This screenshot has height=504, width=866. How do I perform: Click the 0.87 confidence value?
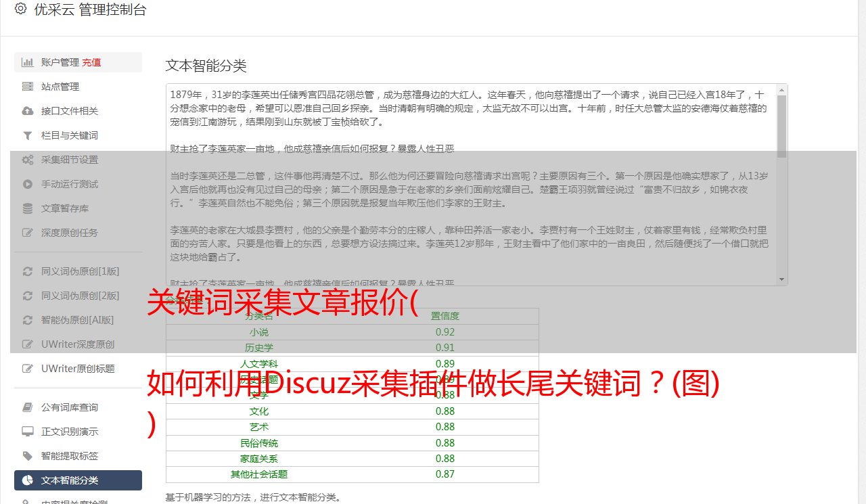point(445,474)
